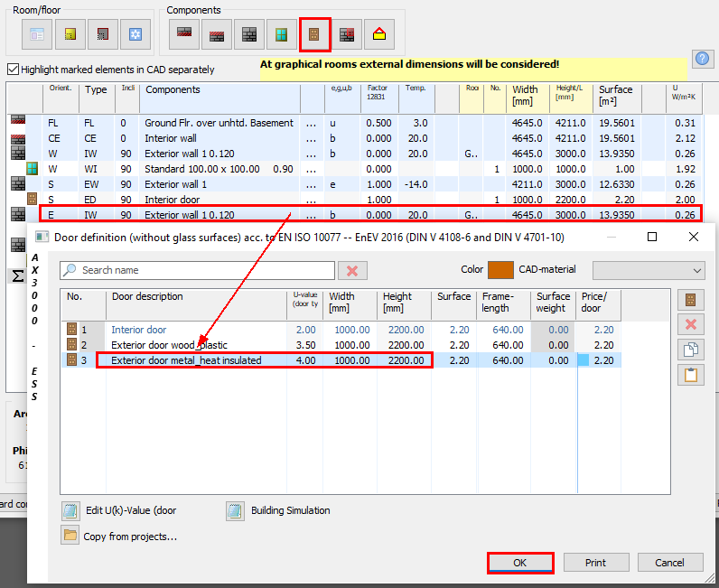
Task: Click temperature -14.0 in Exterior wall 1 row
Action: pos(416,184)
